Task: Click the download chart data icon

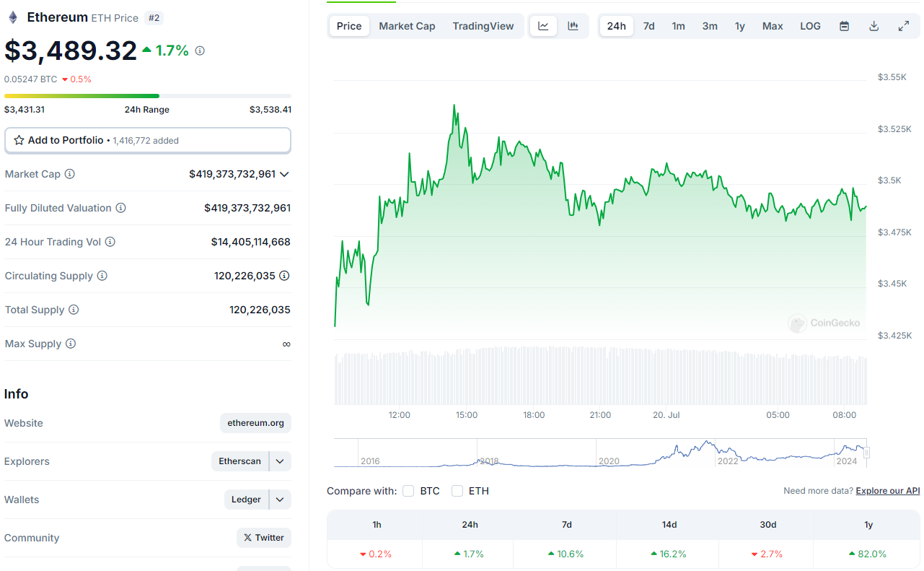Action: point(874,26)
